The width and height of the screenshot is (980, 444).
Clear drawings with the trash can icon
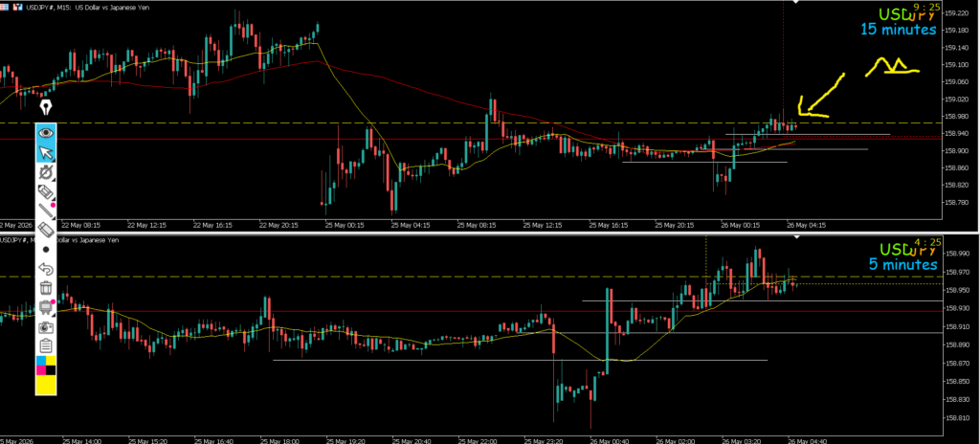pyautogui.click(x=46, y=288)
